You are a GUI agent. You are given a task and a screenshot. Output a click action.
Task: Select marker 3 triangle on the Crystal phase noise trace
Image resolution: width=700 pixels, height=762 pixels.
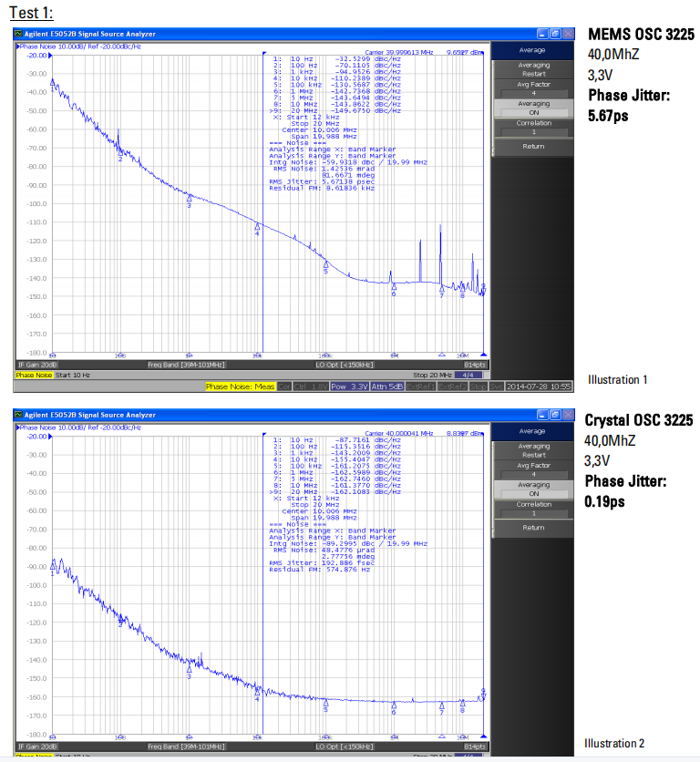189,671
